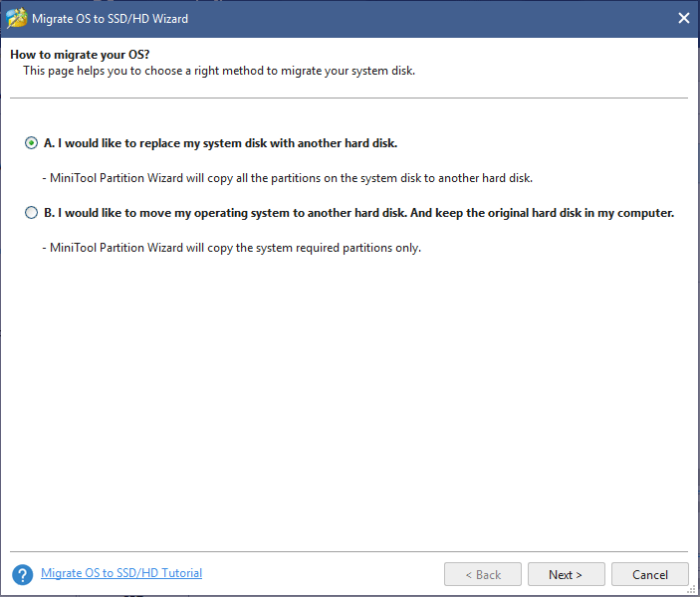Open the Migrate OS to SSD/HD Tutorial link

point(121,573)
